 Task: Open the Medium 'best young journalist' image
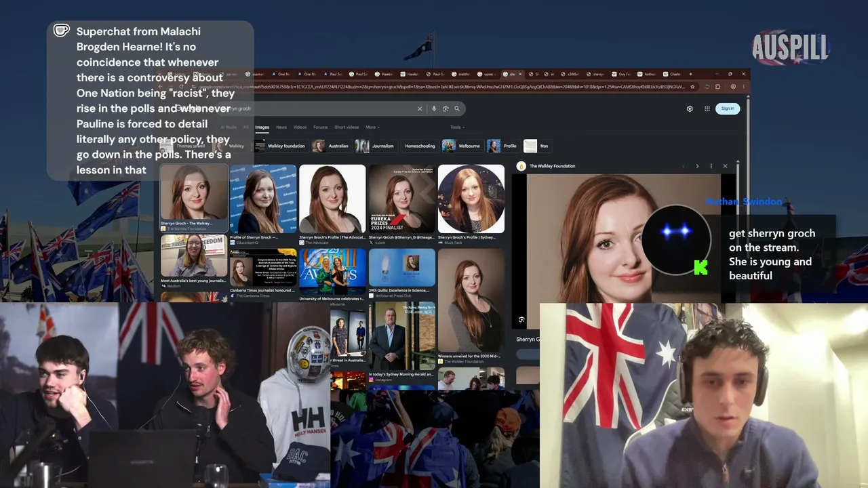click(x=194, y=256)
